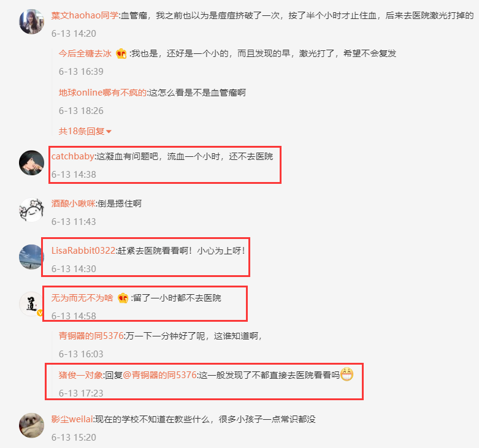Visit 葉文haohao同学's username link
The height and width of the screenshot is (448, 479).
pos(85,15)
